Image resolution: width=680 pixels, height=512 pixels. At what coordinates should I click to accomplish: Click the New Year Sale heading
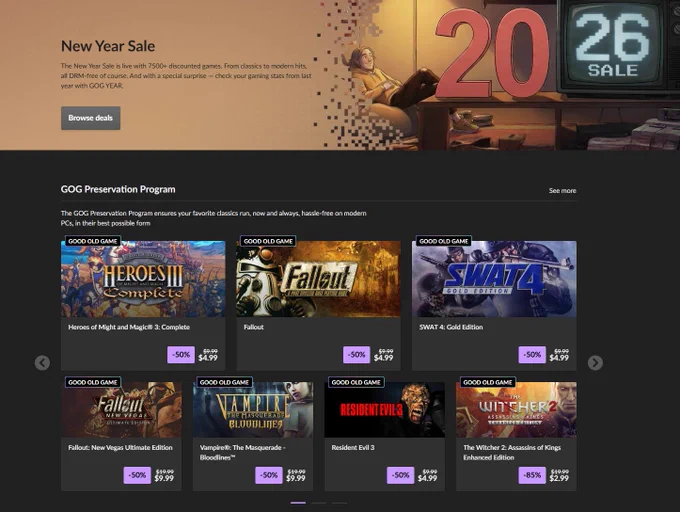pos(108,46)
